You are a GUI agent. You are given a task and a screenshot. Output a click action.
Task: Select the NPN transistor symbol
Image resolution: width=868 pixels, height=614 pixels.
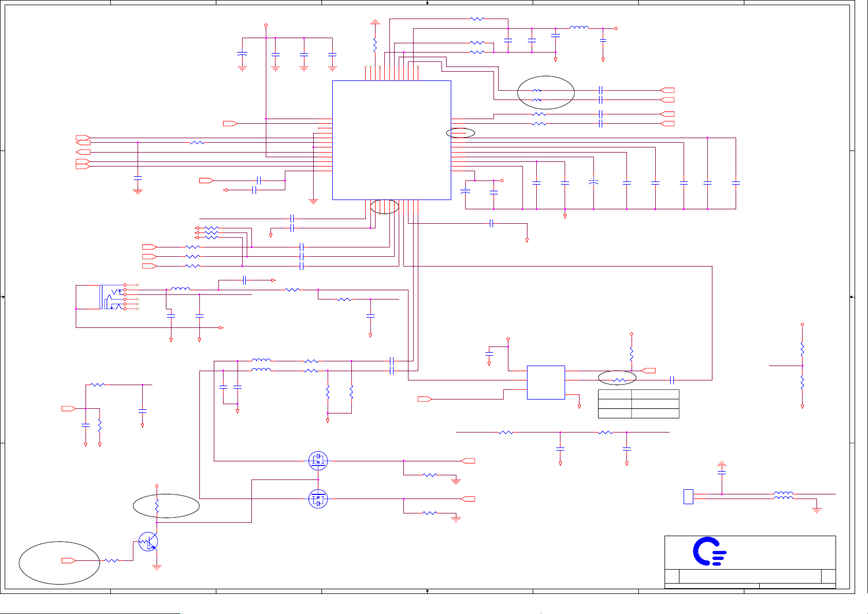pyautogui.click(x=148, y=542)
